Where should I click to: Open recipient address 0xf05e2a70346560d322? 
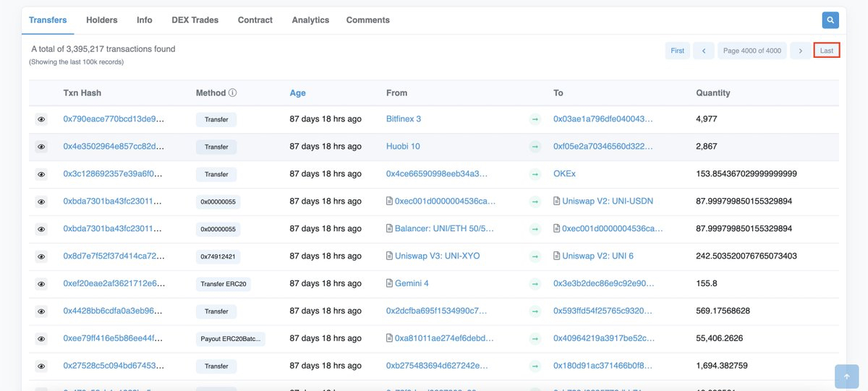tap(603, 147)
